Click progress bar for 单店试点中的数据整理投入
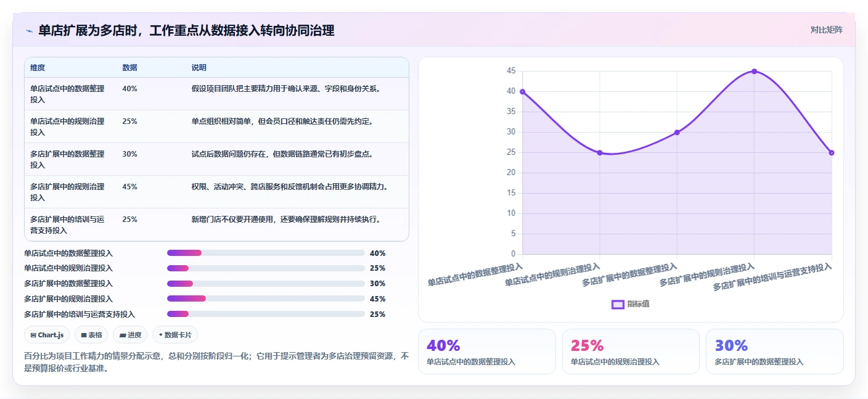Image resolution: width=868 pixels, height=399 pixels. tap(266, 253)
